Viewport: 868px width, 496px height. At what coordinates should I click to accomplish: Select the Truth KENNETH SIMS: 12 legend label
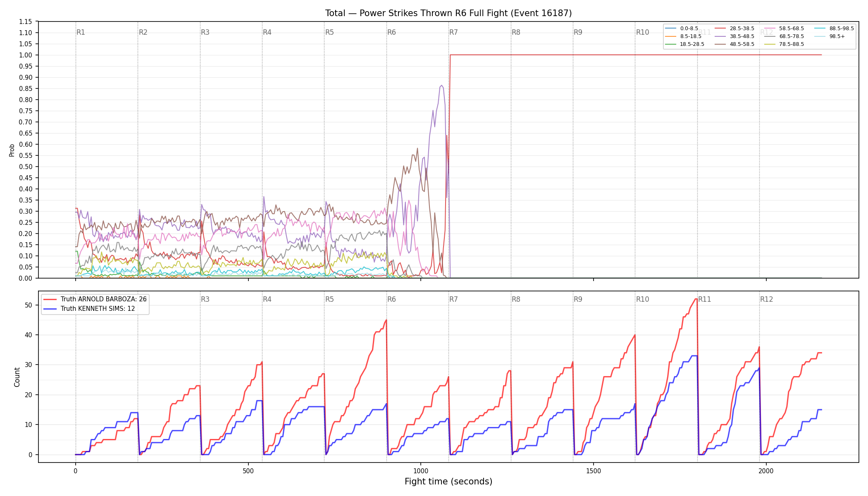tap(98, 309)
